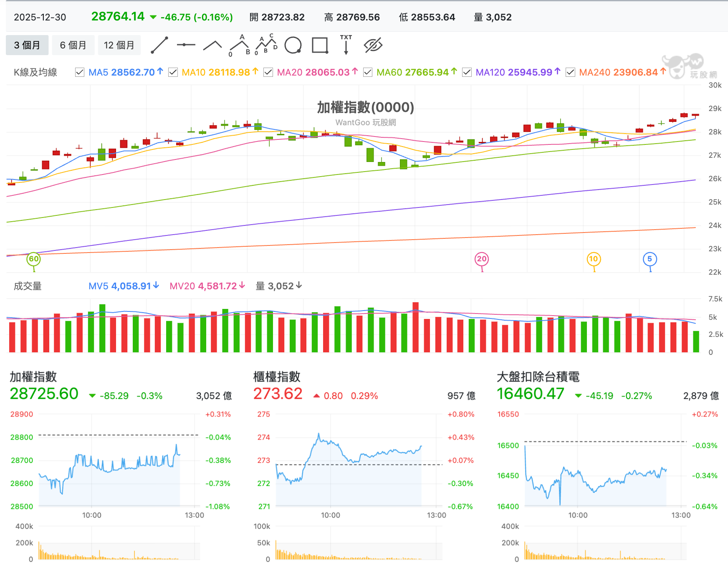Viewport: 728px width, 569px height.
Task: Uncheck the MA20 moving average checkbox
Action: (x=268, y=73)
